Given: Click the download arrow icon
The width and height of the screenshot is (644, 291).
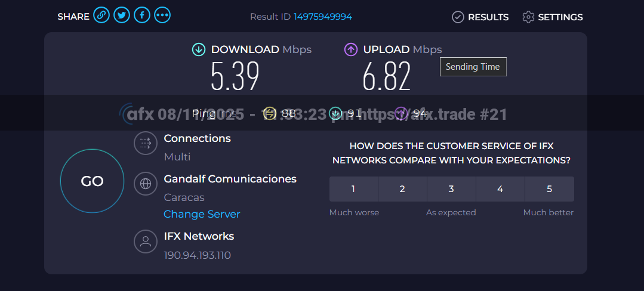Looking at the screenshot, I should click(199, 49).
